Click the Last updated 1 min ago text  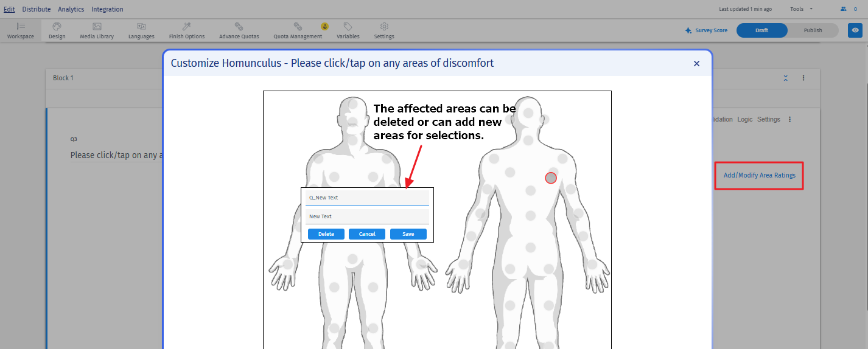click(x=746, y=9)
